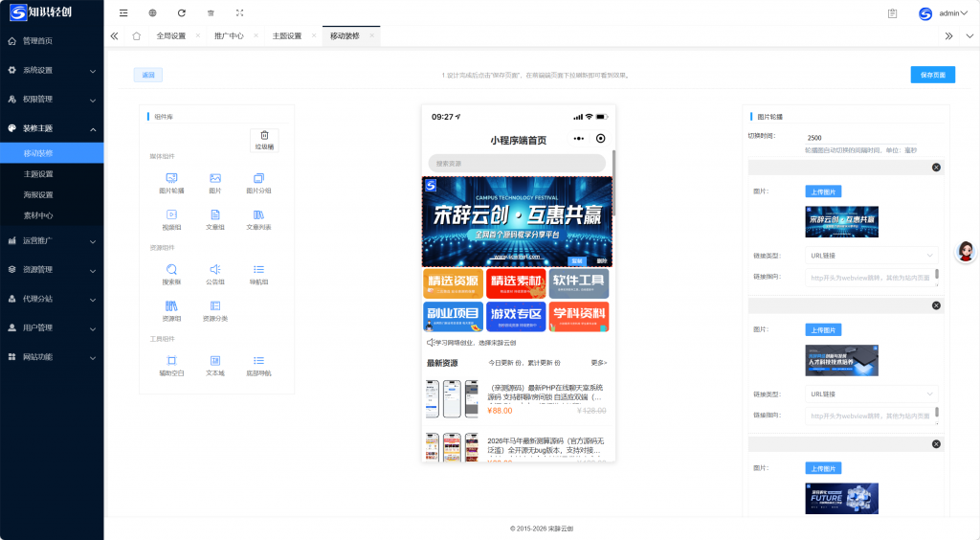Select 主题设置 in the sidebar submenu
980x540 pixels.
[x=52, y=173]
